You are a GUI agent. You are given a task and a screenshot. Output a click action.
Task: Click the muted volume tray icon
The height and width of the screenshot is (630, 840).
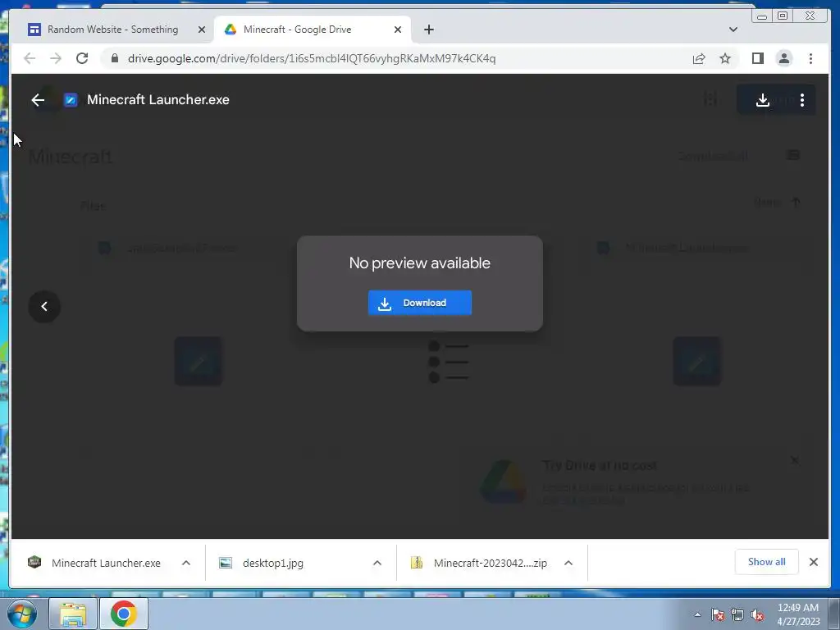coord(757,615)
